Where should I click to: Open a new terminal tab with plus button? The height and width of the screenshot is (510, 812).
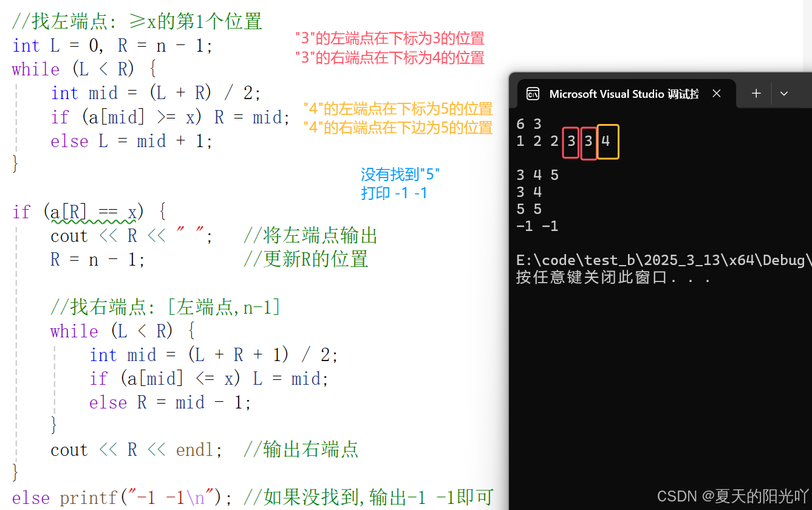point(756,94)
